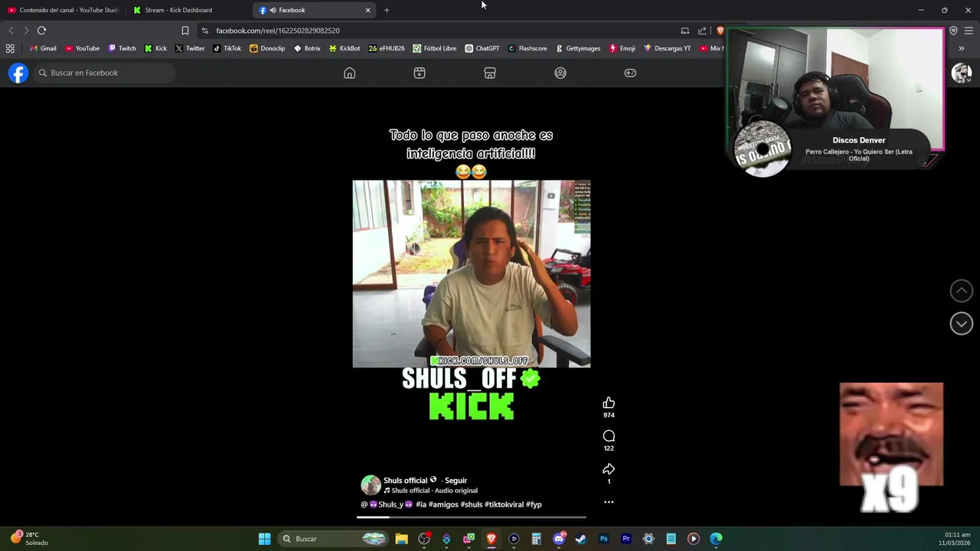Share the Shuls official reel
The image size is (980, 551).
pyautogui.click(x=609, y=469)
